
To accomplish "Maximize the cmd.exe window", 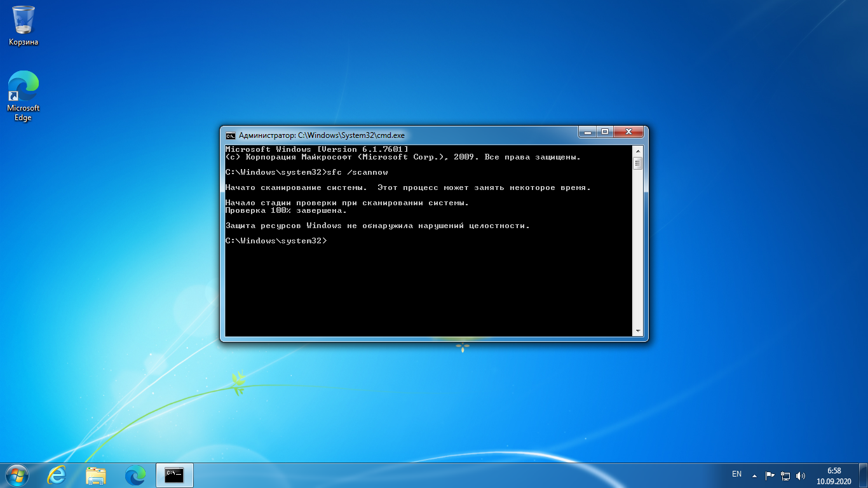I will 604,132.
